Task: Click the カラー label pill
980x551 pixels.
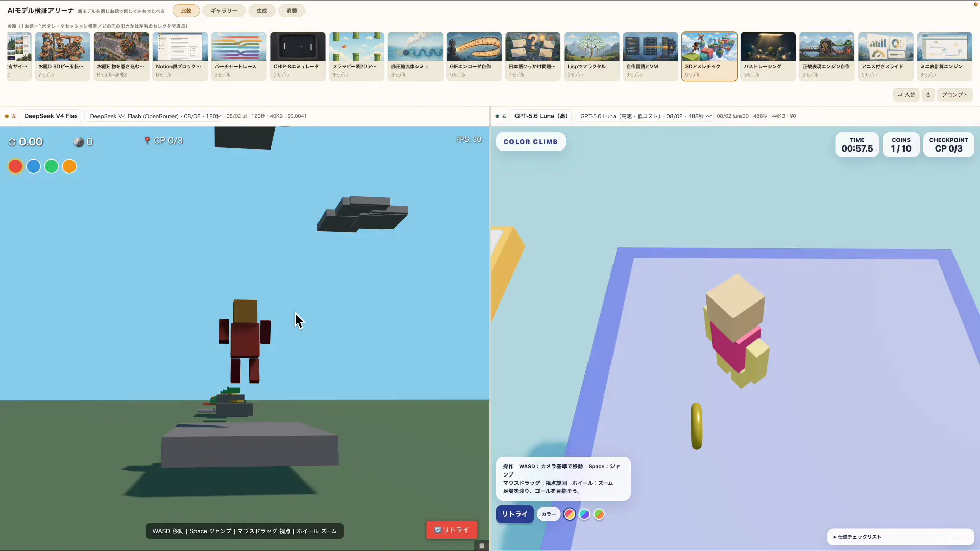Action: tap(549, 514)
